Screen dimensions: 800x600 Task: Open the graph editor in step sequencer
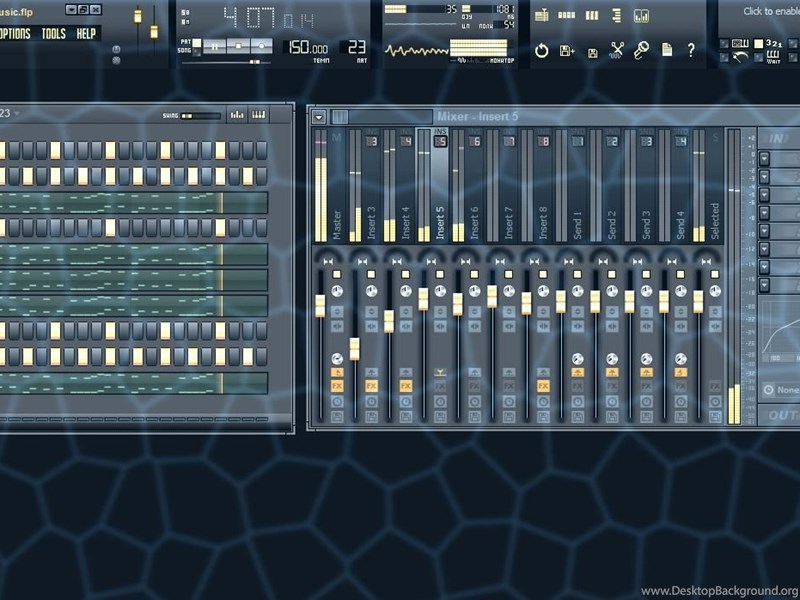[237, 115]
